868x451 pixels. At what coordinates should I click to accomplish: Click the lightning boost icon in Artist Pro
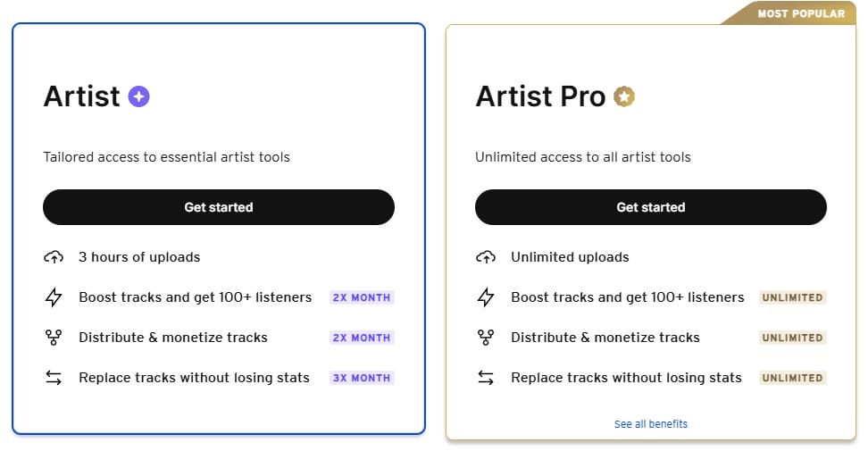tap(486, 297)
